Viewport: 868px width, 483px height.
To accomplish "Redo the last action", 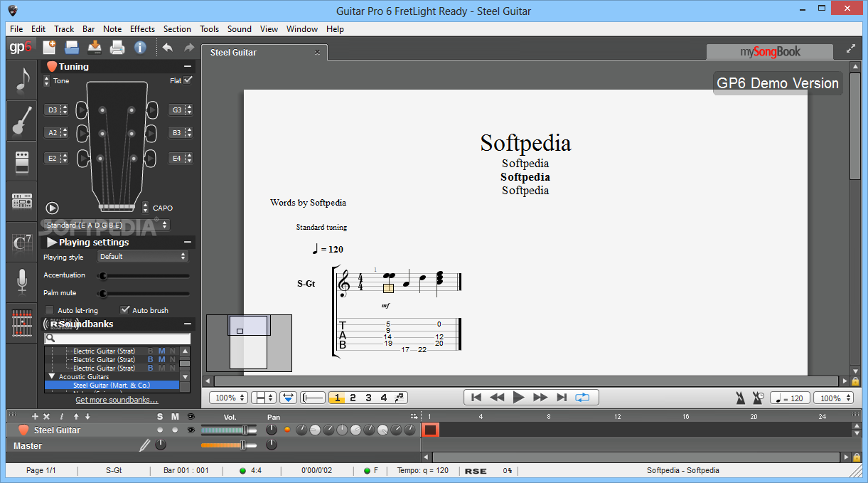I will point(189,48).
